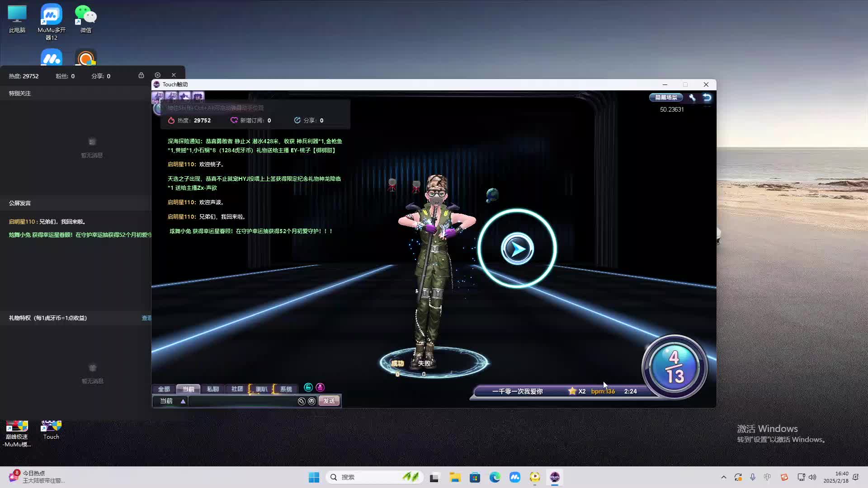Click the star buff icon in game toolbar
The width and height of the screenshot is (868, 488).
[x=184, y=97]
